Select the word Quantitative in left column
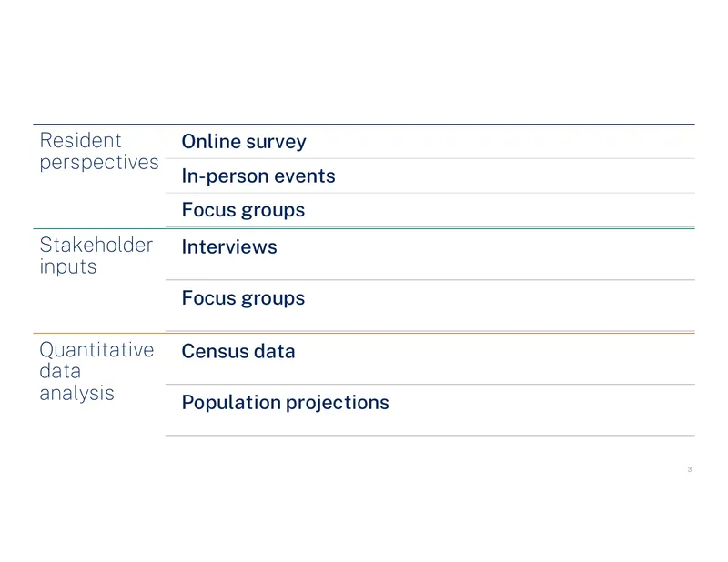The width and height of the screenshot is (728, 562). 96,350
